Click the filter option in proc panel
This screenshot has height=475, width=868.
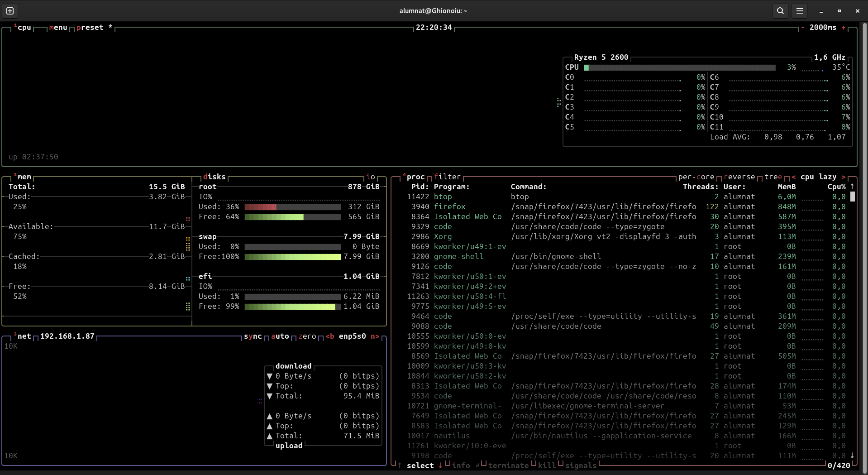pyautogui.click(x=447, y=177)
